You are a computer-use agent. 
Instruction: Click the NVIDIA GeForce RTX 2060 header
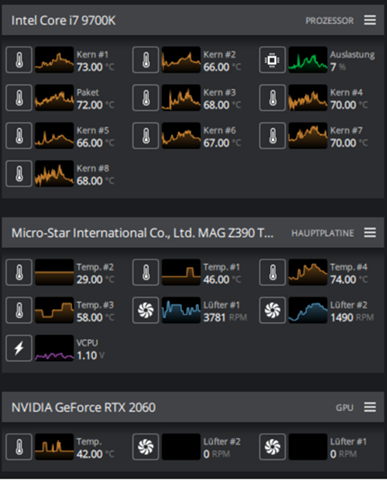[x=83, y=407]
